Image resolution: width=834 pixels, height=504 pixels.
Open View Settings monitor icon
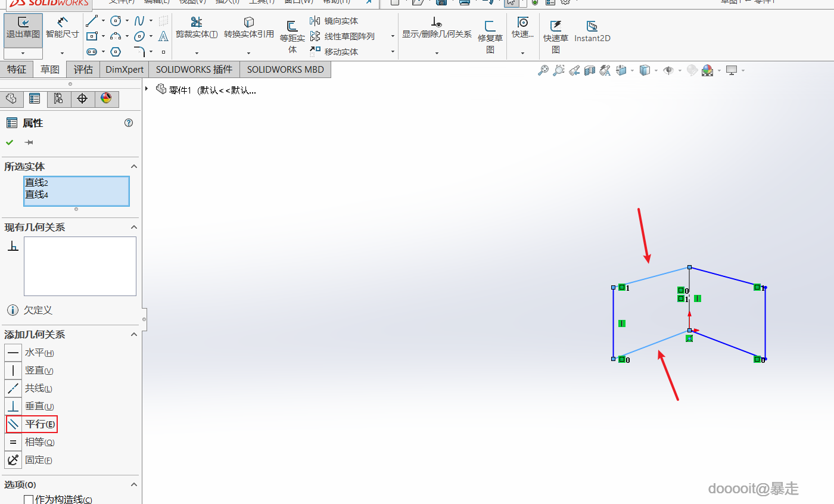coord(732,70)
